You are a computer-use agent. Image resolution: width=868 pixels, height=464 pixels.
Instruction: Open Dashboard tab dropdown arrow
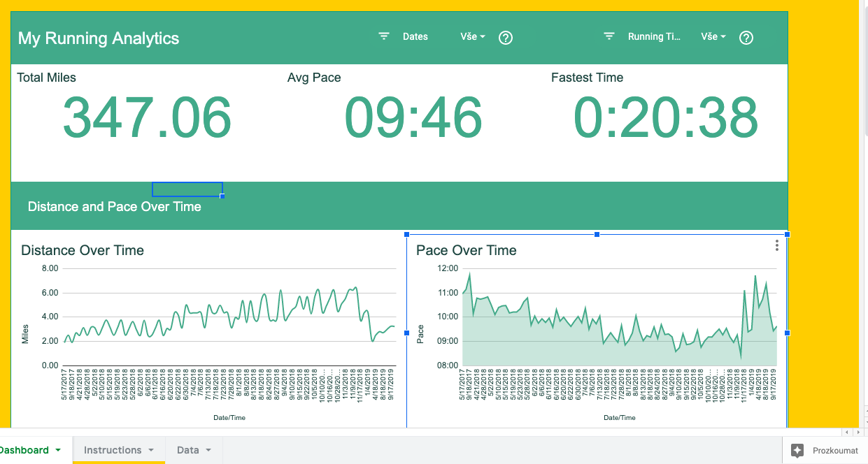(58, 450)
